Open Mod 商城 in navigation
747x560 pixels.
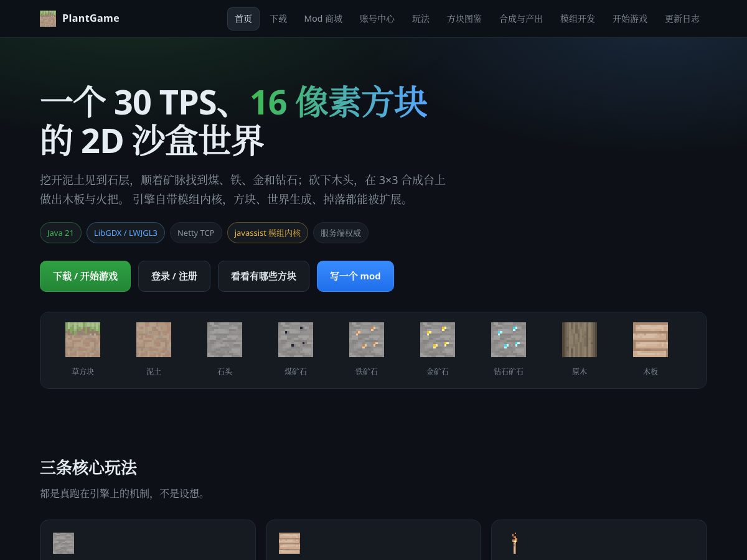pos(323,19)
